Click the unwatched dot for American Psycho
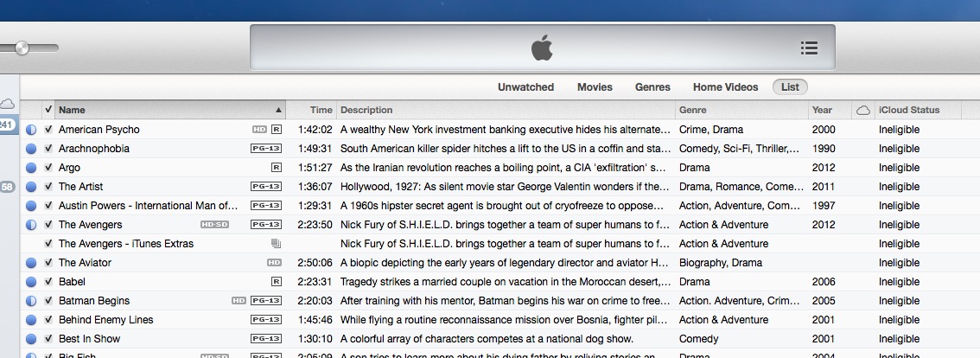Viewport: 980px width, 358px height. [31, 130]
